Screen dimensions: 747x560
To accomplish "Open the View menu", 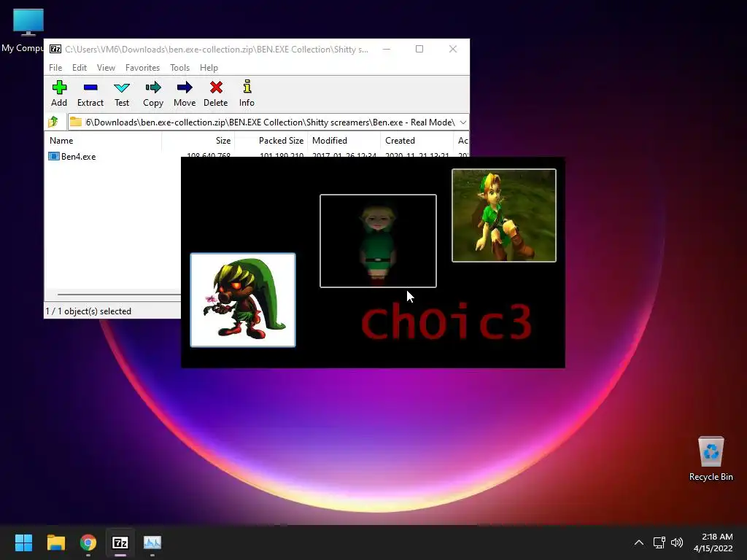I will pyautogui.click(x=106, y=68).
